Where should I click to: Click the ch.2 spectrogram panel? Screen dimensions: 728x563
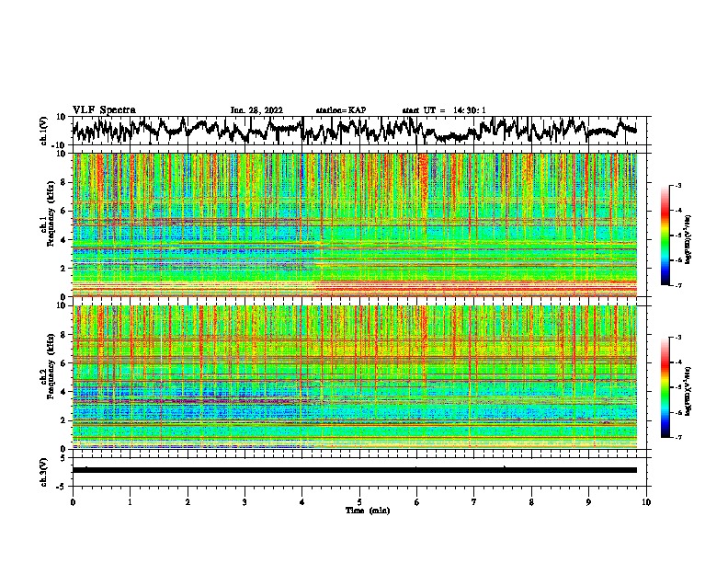pos(355,377)
